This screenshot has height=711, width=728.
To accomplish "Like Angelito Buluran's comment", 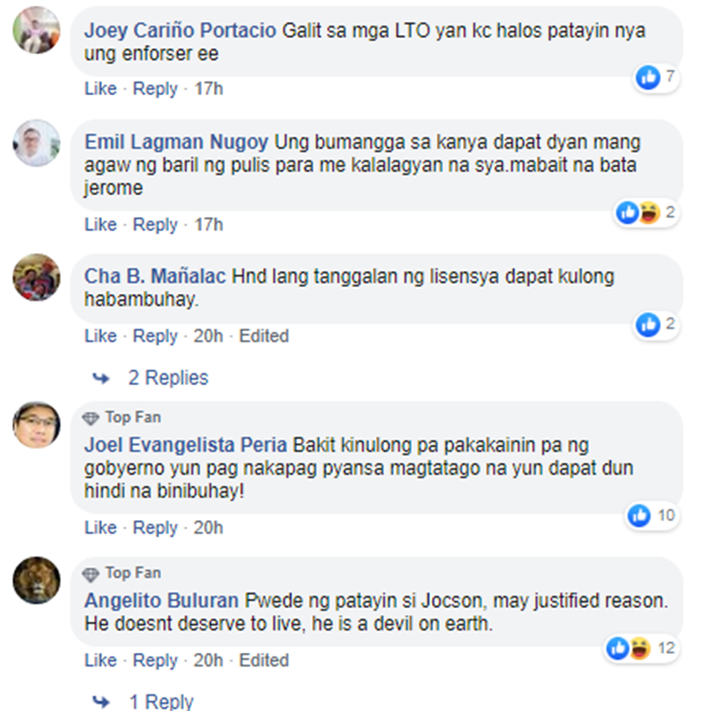I will (100, 661).
